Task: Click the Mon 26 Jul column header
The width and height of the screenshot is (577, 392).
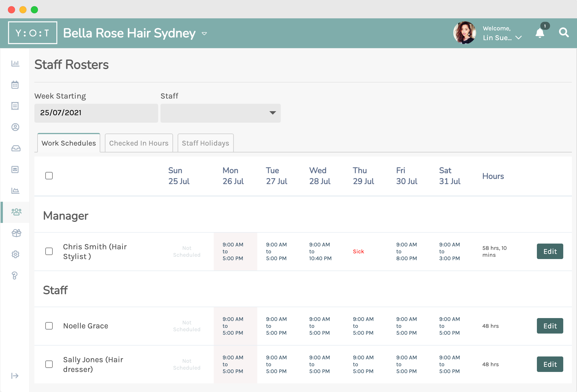Action: (x=233, y=176)
